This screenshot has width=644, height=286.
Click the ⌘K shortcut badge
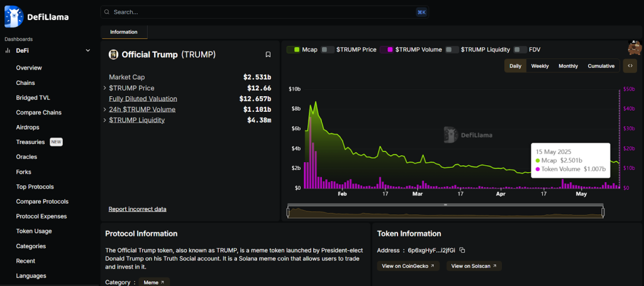pos(421,13)
